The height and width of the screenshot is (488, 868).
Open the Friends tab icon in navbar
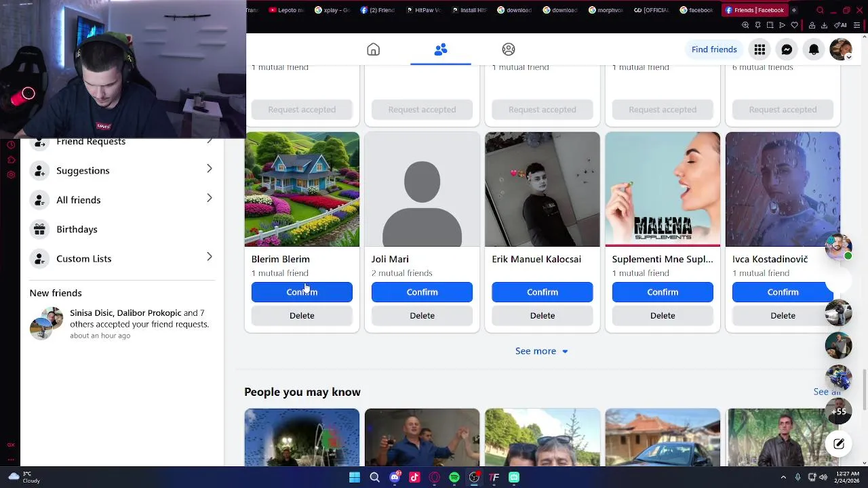pos(441,49)
